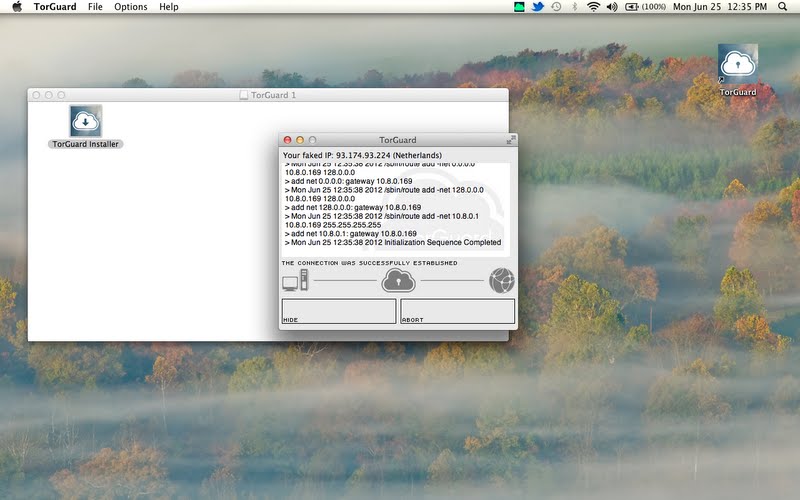Click the volume speaker icon

pyautogui.click(x=612, y=7)
